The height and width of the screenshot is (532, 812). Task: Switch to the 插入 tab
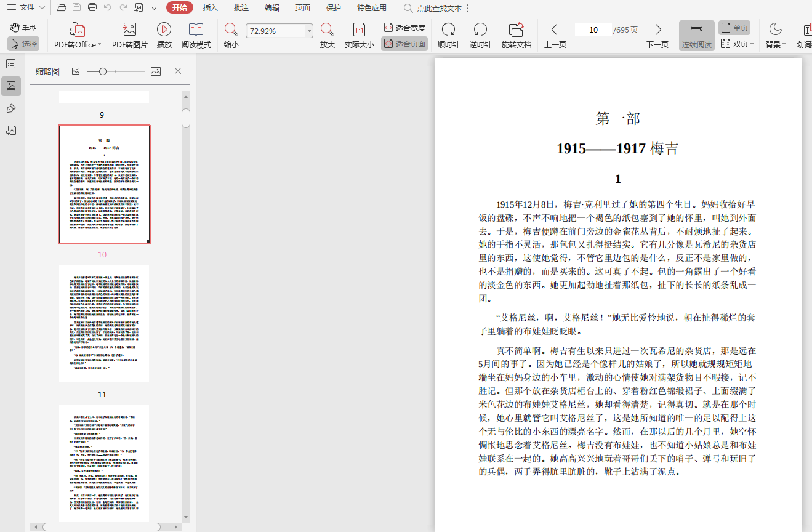click(x=211, y=7)
